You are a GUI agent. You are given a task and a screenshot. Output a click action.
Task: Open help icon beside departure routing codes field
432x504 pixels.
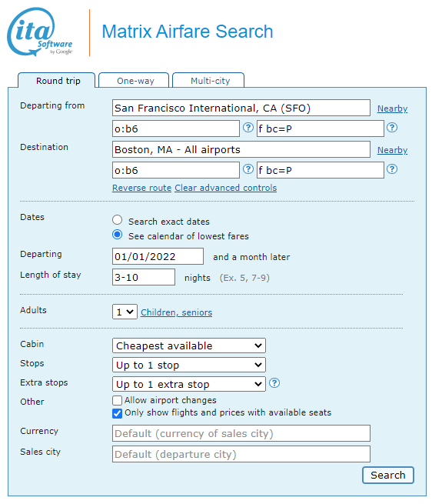point(248,128)
